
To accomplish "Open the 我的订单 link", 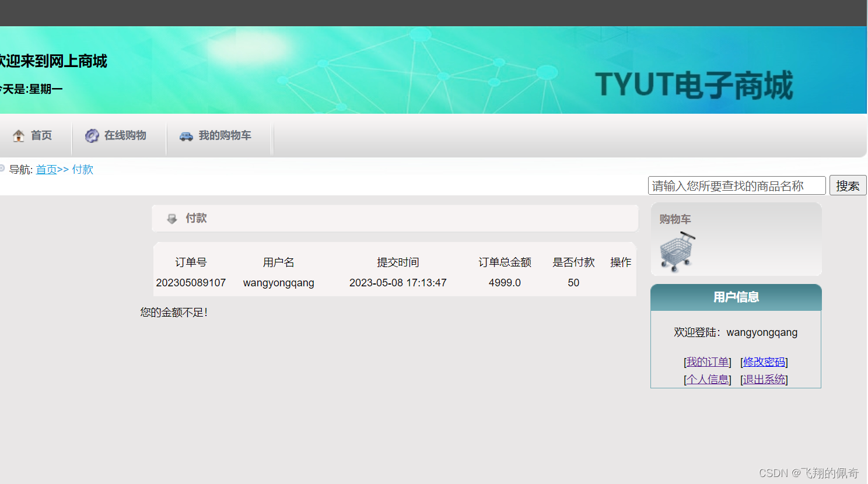I will (x=708, y=362).
